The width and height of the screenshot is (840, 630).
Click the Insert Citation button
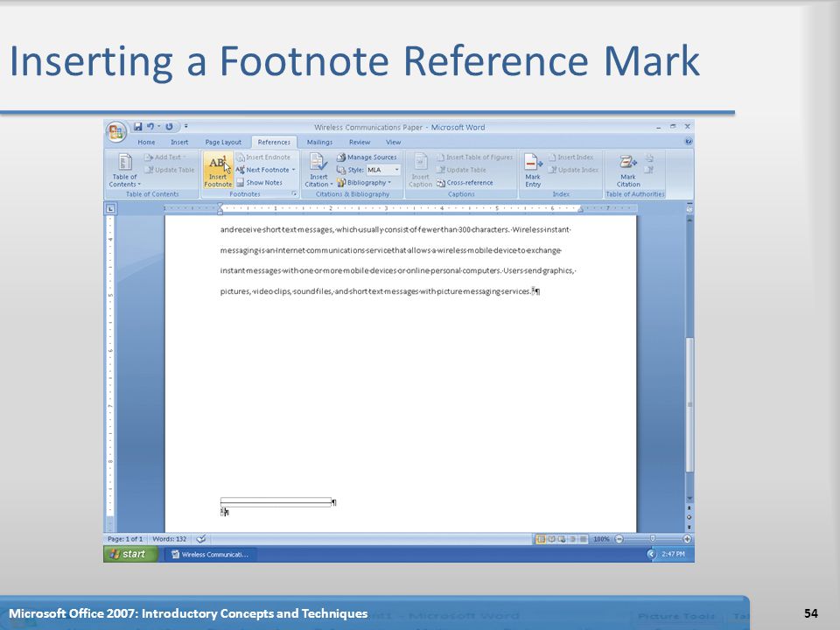318,171
